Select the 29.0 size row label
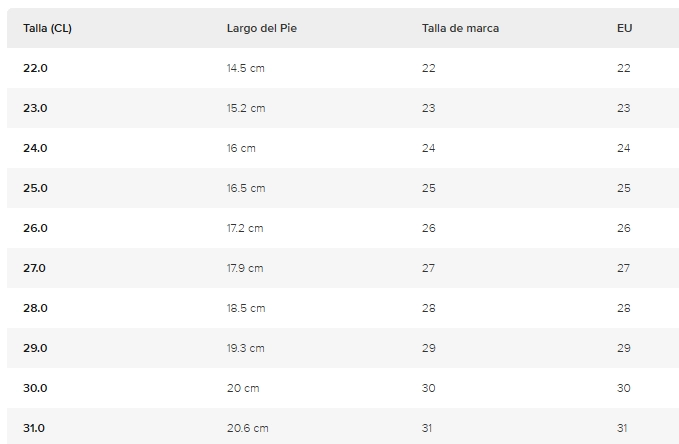This screenshot has height=444, width=679. pyautogui.click(x=35, y=348)
